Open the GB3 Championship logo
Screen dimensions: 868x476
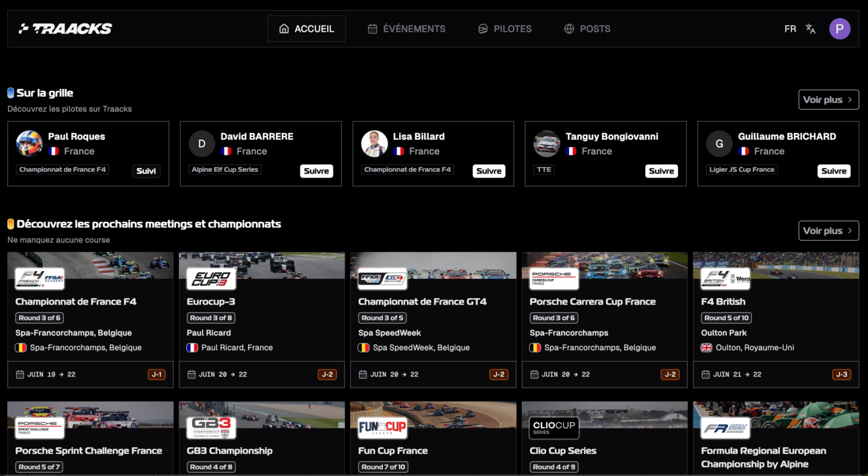[211, 428]
